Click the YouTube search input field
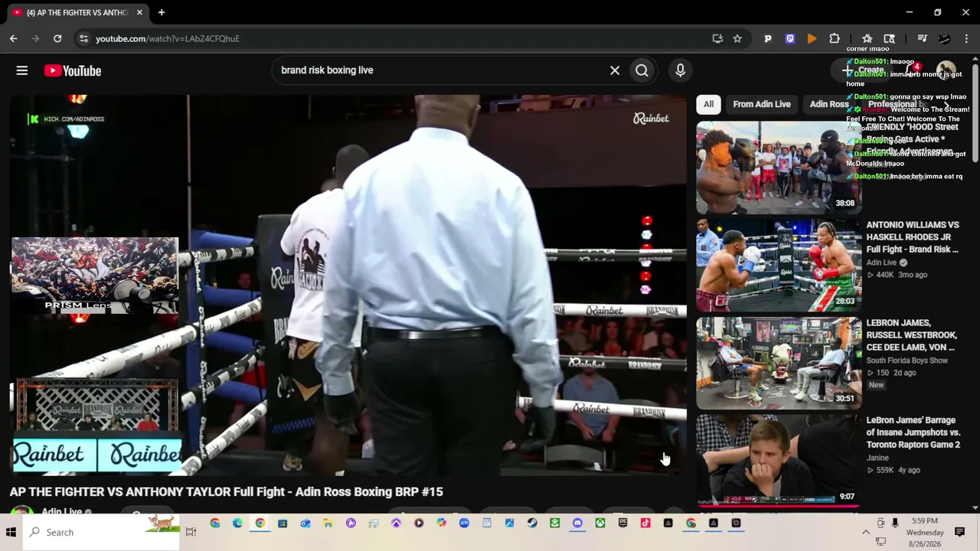This screenshot has width=980, height=551. pyautogui.click(x=440, y=70)
